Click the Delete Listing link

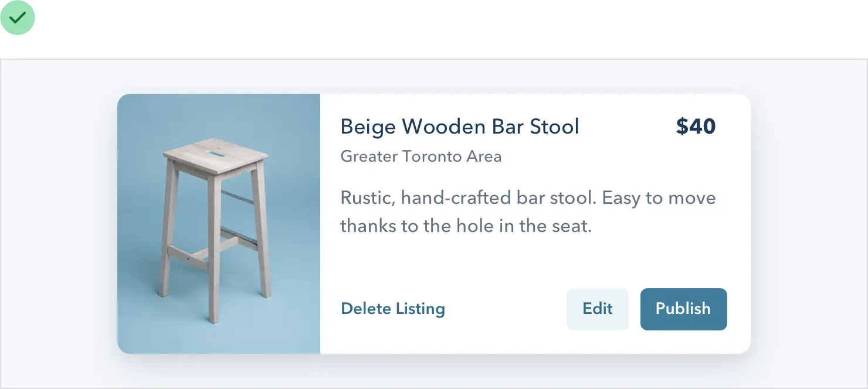click(393, 309)
